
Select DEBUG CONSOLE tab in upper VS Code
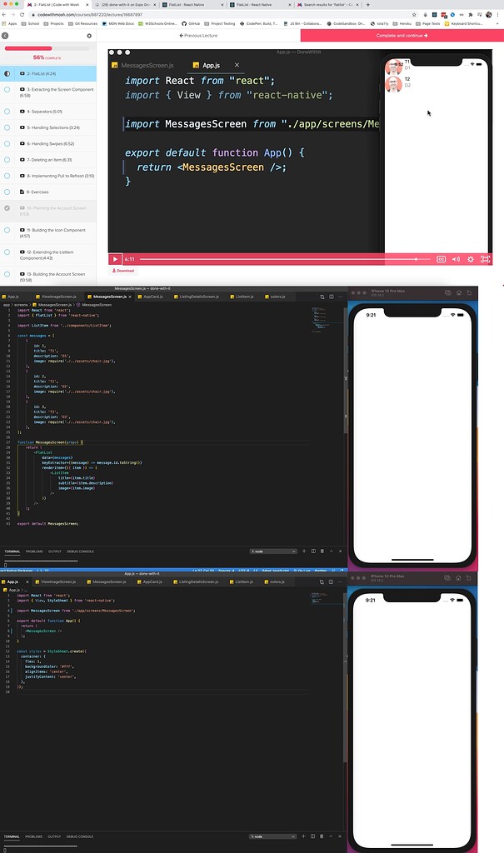[x=81, y=551]
